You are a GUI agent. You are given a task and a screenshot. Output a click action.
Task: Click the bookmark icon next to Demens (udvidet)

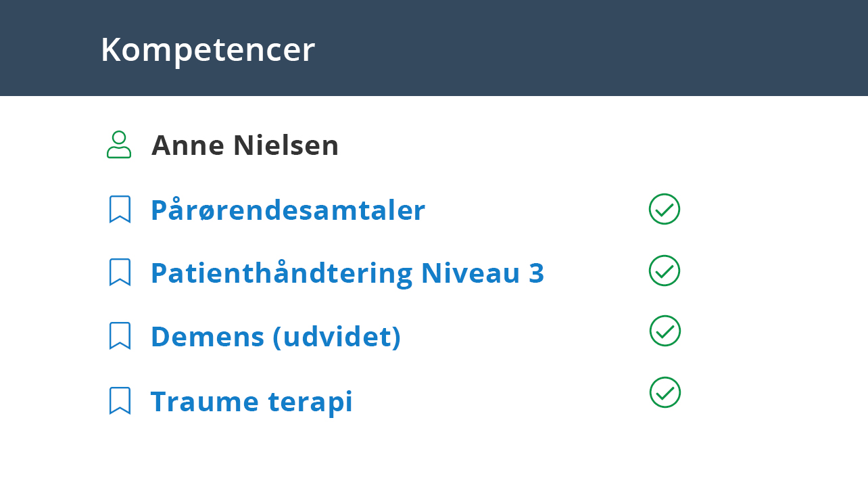point(120,336)
